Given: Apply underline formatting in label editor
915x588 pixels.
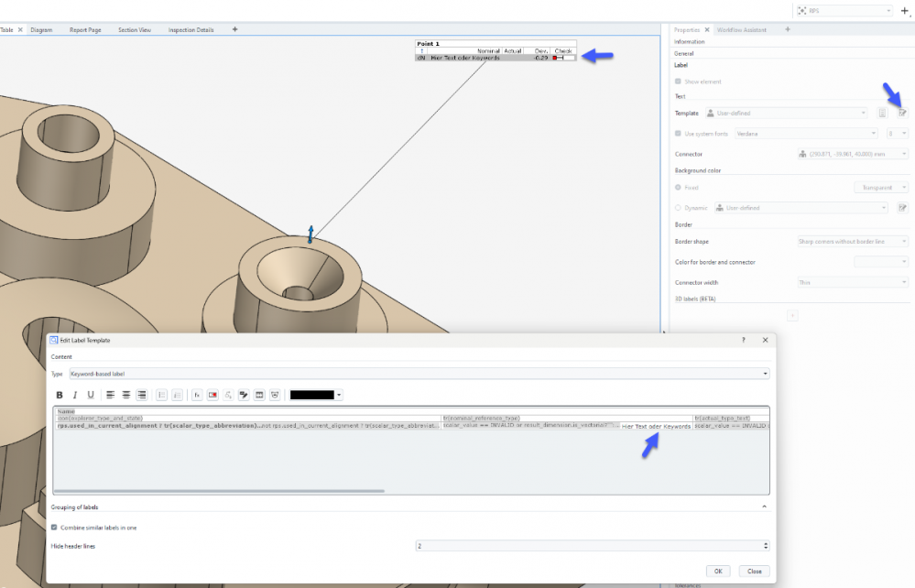Looking at the screenshot, I should (x=91, y=395).
